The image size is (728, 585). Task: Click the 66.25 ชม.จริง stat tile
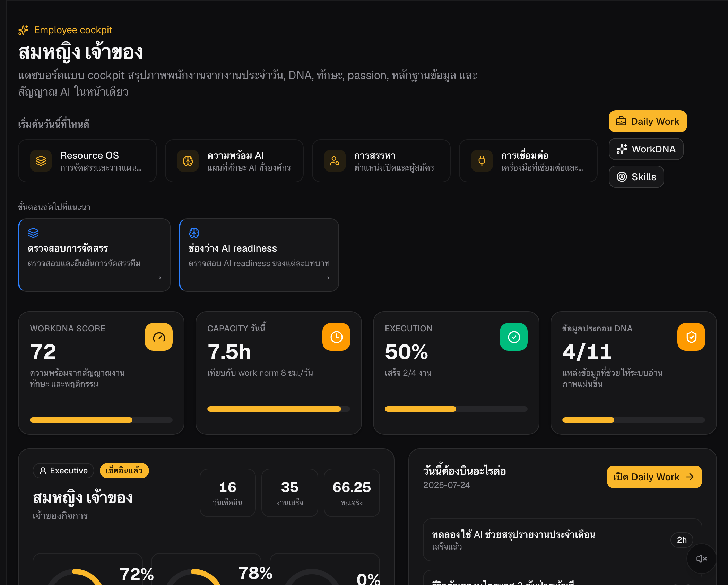[x=352, y=493]
